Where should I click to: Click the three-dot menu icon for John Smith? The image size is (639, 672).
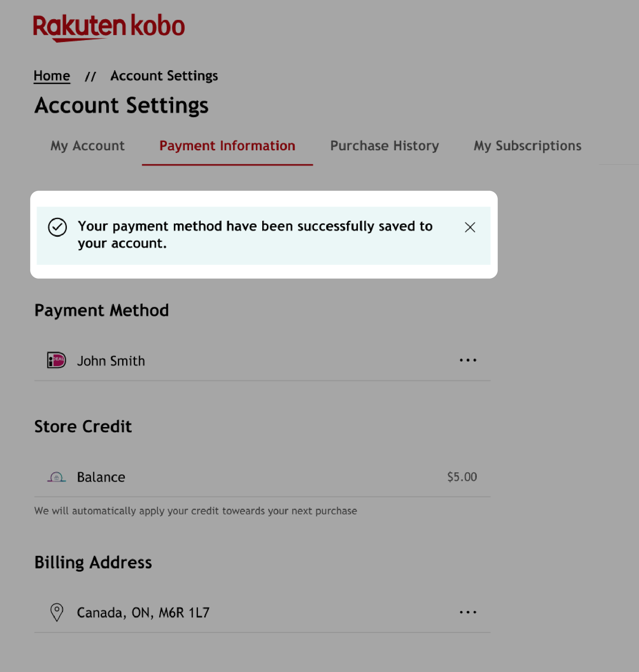[468, 360]
